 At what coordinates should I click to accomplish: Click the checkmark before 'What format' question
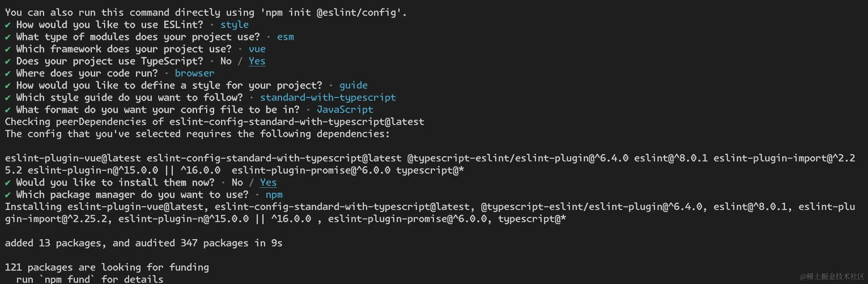tap(8, 110)
